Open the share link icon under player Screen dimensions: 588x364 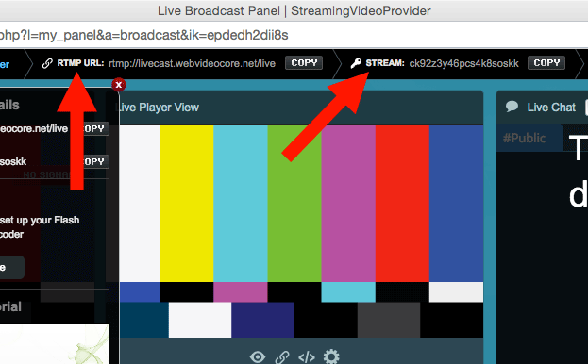[282, 356]
